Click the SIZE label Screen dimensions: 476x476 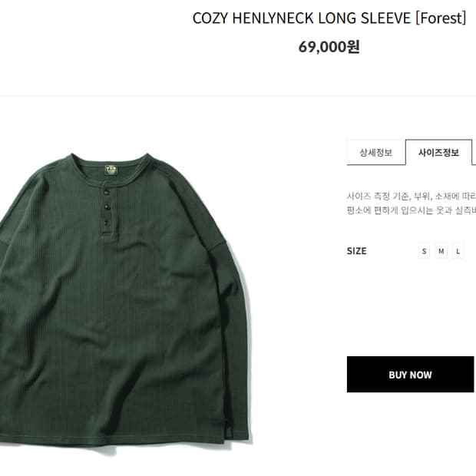357,251
